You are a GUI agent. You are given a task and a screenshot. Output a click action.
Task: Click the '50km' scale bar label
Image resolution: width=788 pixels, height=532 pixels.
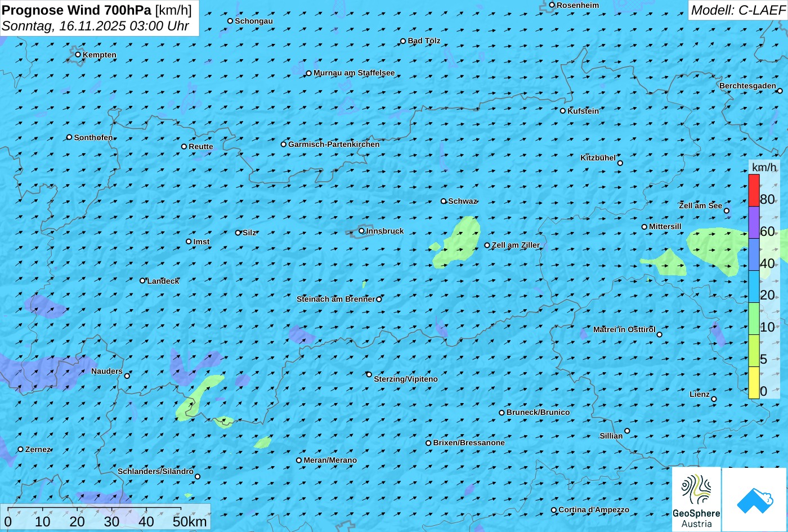coord(190,521)
